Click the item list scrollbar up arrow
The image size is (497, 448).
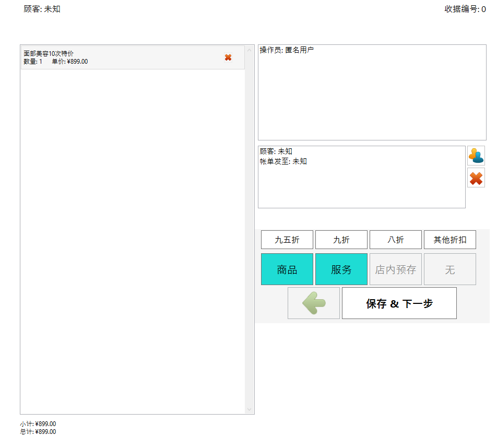(249, 50)
